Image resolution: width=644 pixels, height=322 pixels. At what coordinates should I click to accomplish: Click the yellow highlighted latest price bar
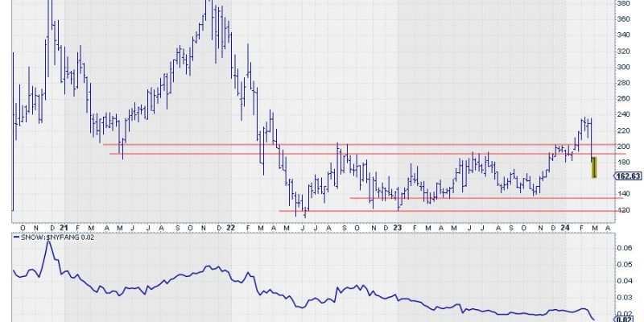point(594,167)
